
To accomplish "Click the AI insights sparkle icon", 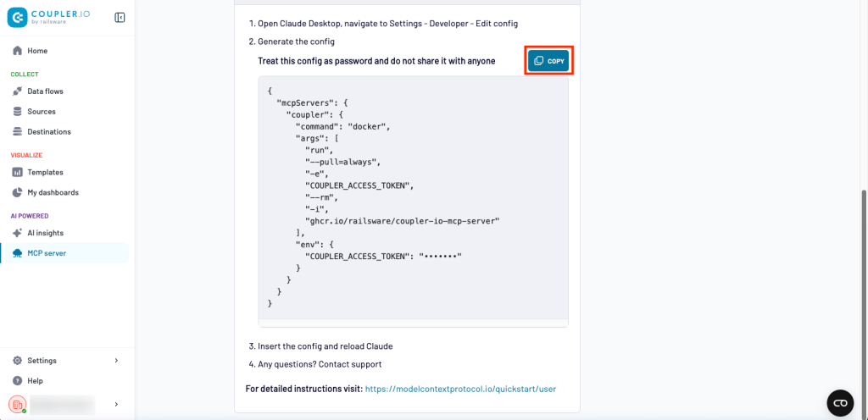I will 17,233.
